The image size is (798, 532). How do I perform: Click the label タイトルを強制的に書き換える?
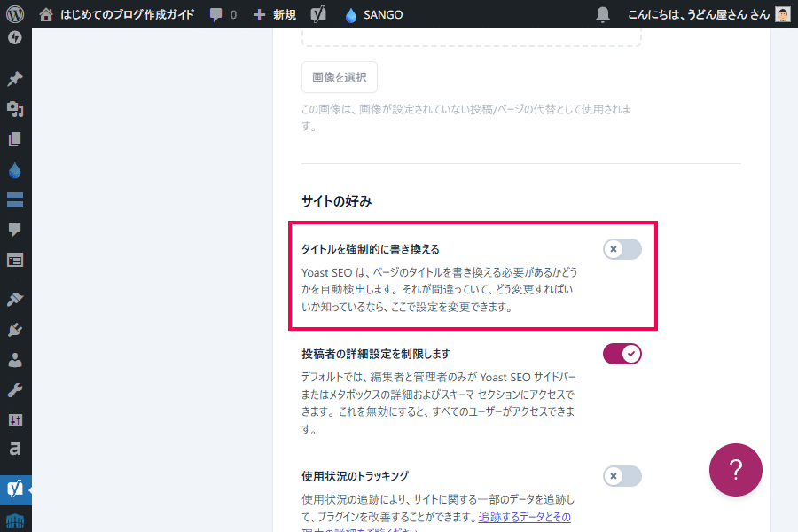[x=371, y=249]
